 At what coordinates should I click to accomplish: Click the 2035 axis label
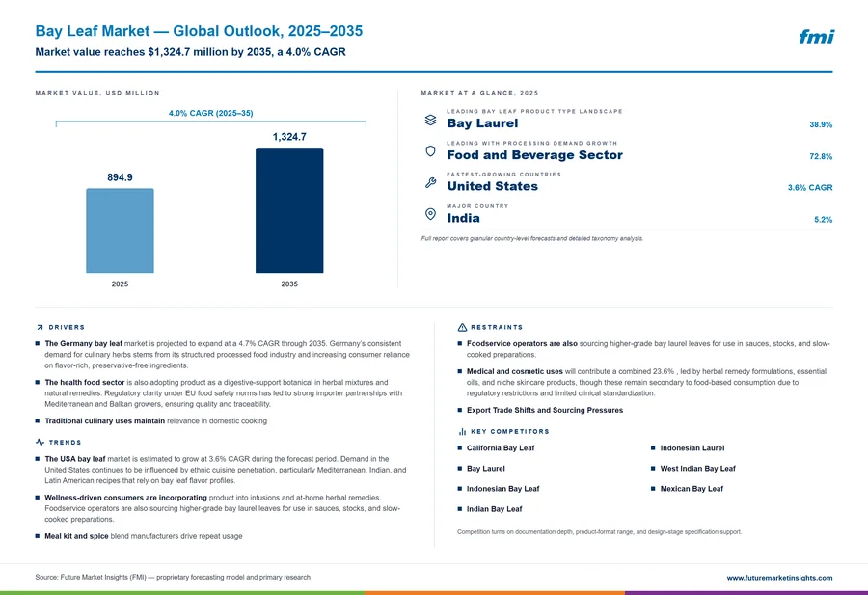click(x=289, y=284)
